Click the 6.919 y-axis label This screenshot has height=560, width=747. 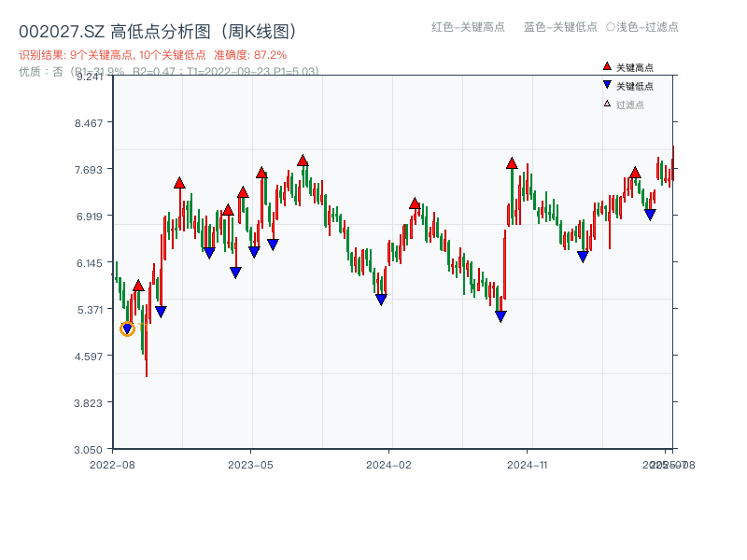tap(89, 217)
